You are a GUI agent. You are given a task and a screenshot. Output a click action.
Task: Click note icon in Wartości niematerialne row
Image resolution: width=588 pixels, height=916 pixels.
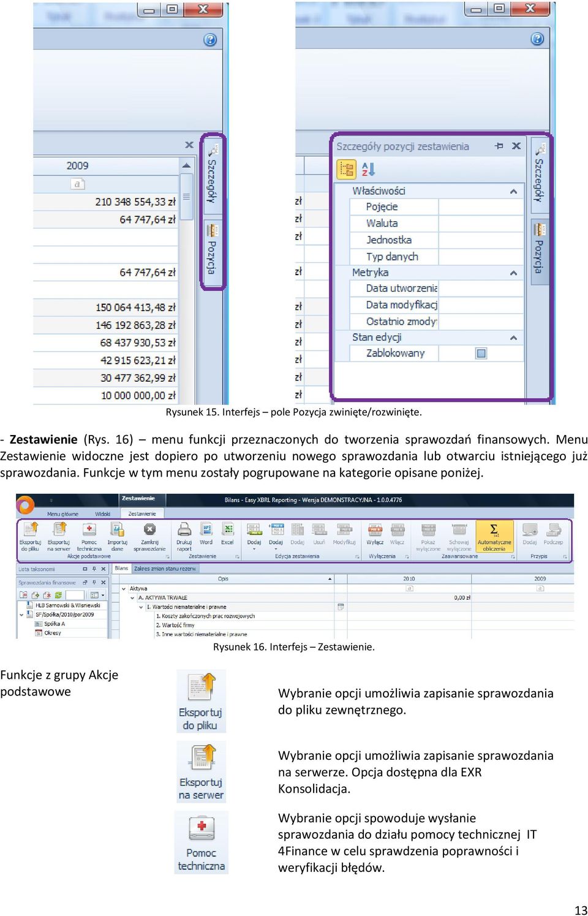click(x=341, y=607)
